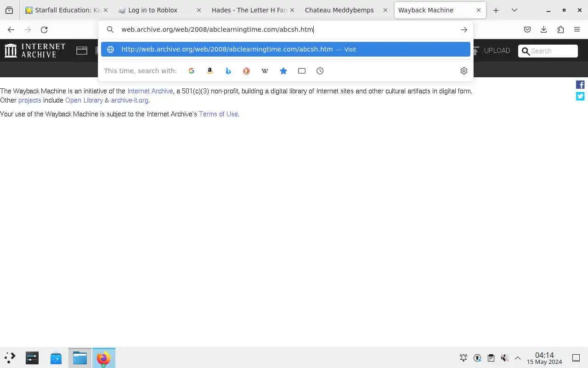Open search settings gear
Viewport: 588px width, 368px height.
[x=464, y=71]
